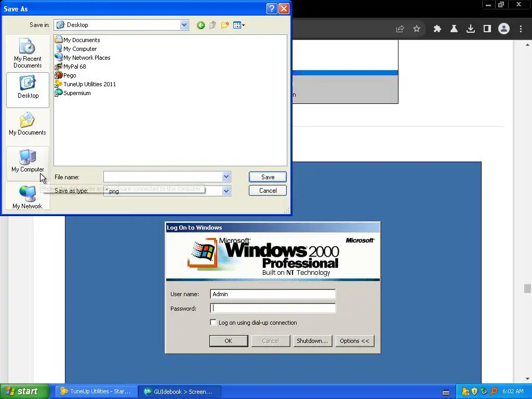Screen dimensions: 532x399
Task: Open My Documents in the places bar
Action: tap(28, 124)
